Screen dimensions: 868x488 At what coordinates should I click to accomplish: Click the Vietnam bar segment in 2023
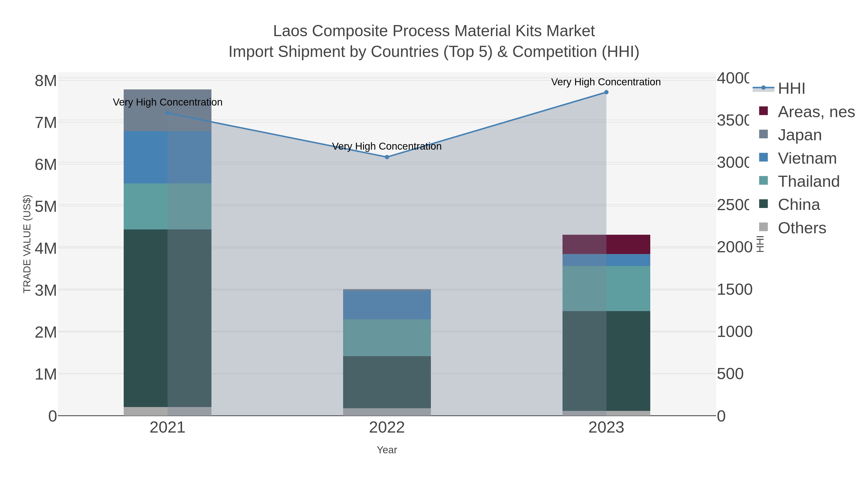(x=606, y=260)
